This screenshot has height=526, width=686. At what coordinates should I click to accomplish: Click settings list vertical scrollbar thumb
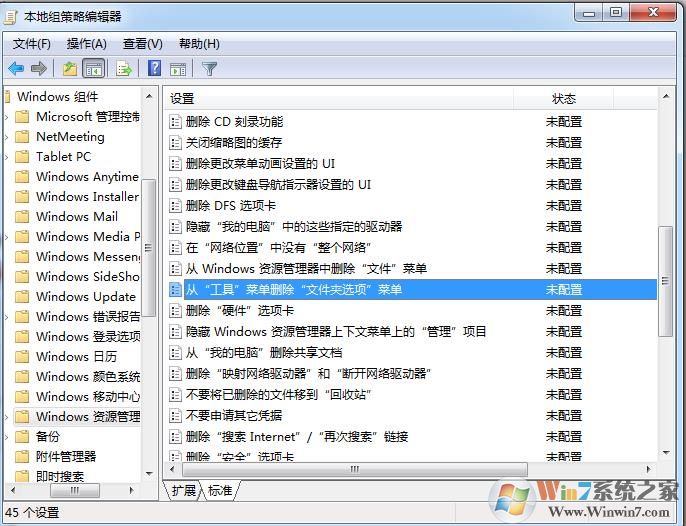coord(665,281)
